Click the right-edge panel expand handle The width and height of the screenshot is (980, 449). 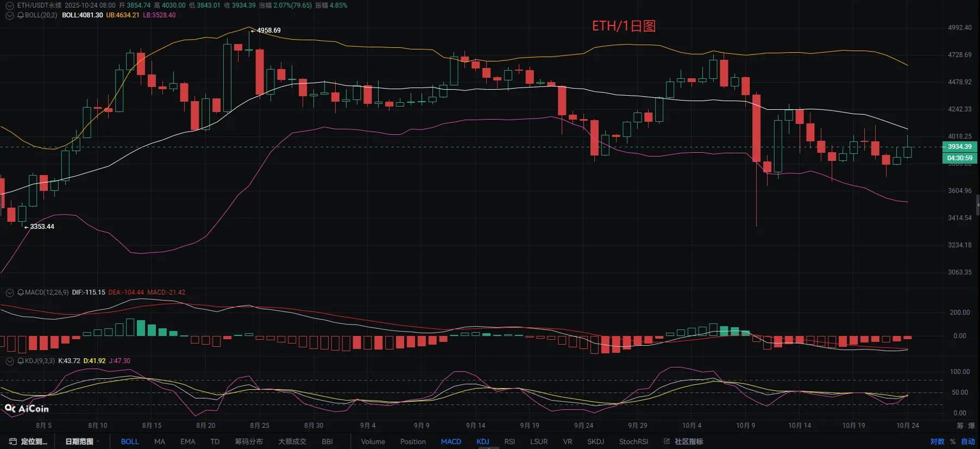978,205
